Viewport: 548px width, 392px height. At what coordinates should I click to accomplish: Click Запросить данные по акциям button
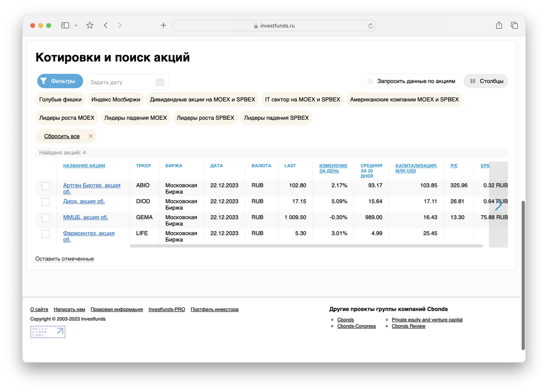click(411, 81)
